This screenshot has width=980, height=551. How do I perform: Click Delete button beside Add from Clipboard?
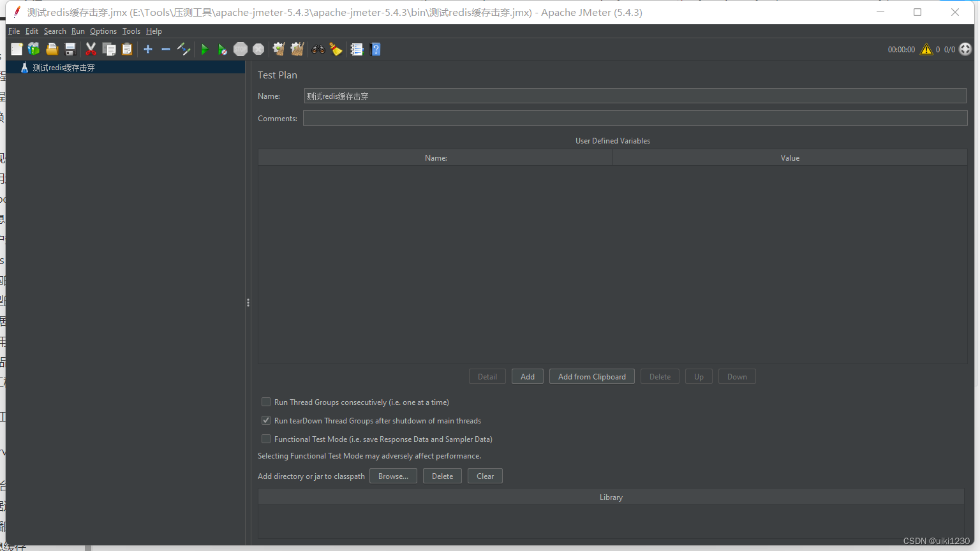coord(660,376)
